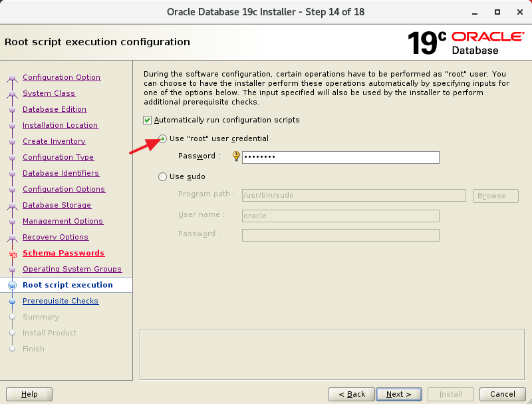Uncheck Automatically run configuration scripts
This screenshot has width=532, height=404.
click(147, 120)
